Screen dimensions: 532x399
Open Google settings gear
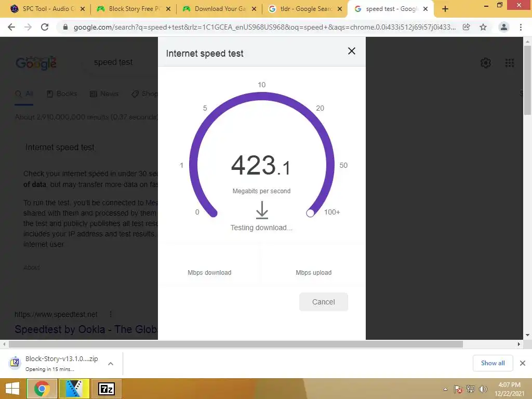coord(486,63)
